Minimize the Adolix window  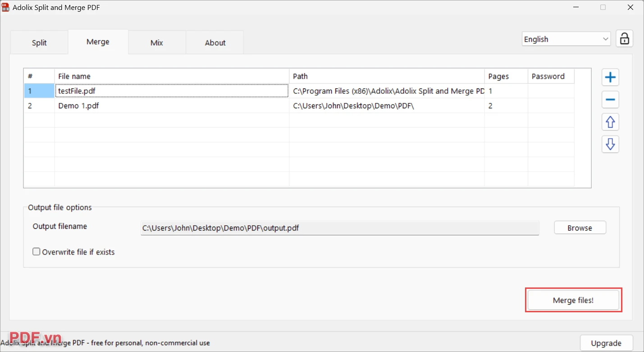pos(575,7)
